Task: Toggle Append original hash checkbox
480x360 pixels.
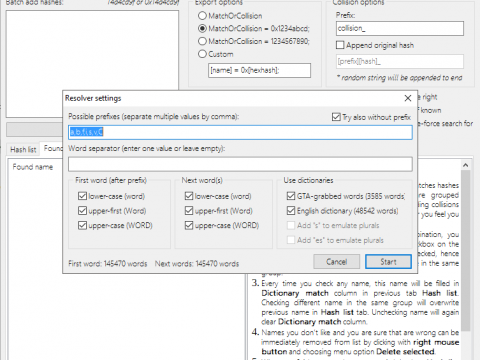Action: [340, 45]
